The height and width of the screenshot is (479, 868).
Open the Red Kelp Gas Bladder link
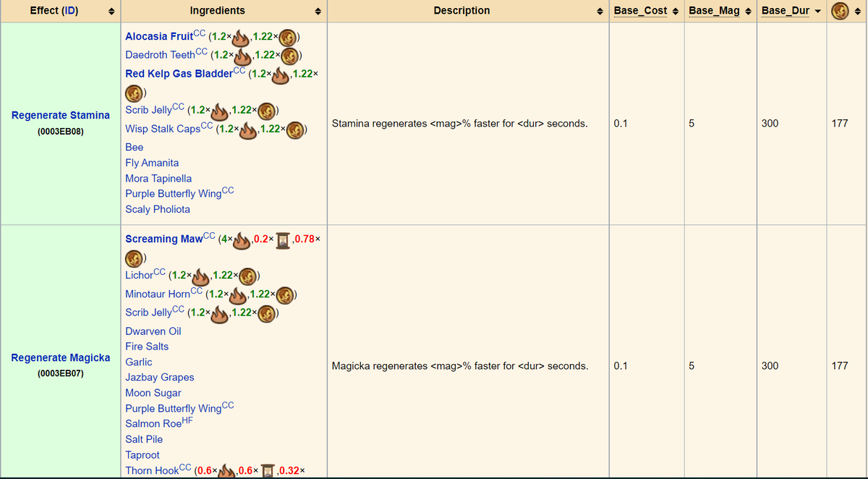tap(179, 74)
